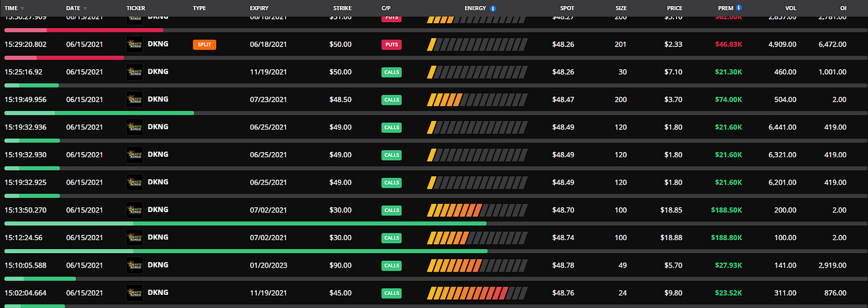Screen dimensions: 868x308
Task: Click DraftKings logo in 15:29:20.802 row
Action: [x=135, y=44]
